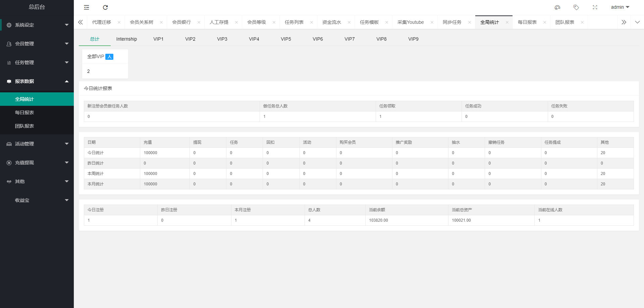Click the refresh icon in top bar
This screenshot has height=308, width=644.
105,7
